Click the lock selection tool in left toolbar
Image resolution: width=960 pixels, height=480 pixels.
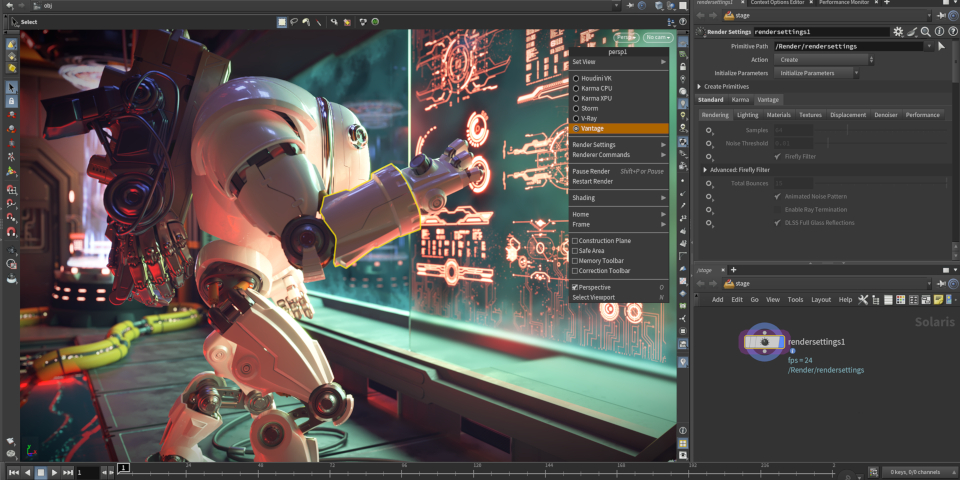click(11, 101)
